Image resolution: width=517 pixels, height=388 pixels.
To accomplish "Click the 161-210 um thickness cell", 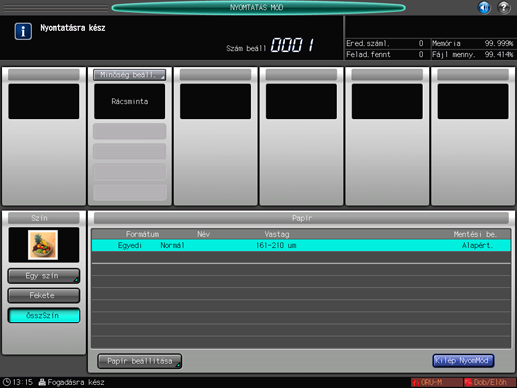I will tap(276, 246).
